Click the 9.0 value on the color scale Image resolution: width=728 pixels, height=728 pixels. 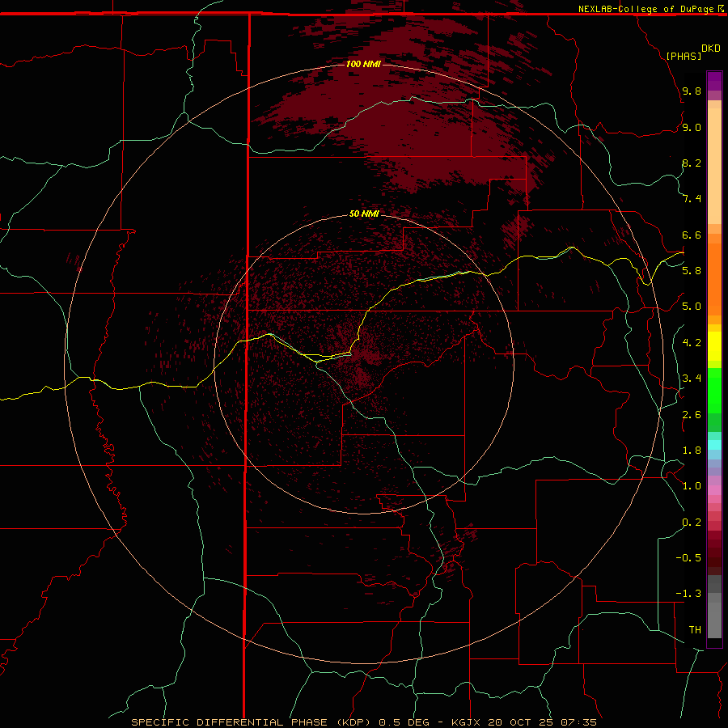pos(692,127)
